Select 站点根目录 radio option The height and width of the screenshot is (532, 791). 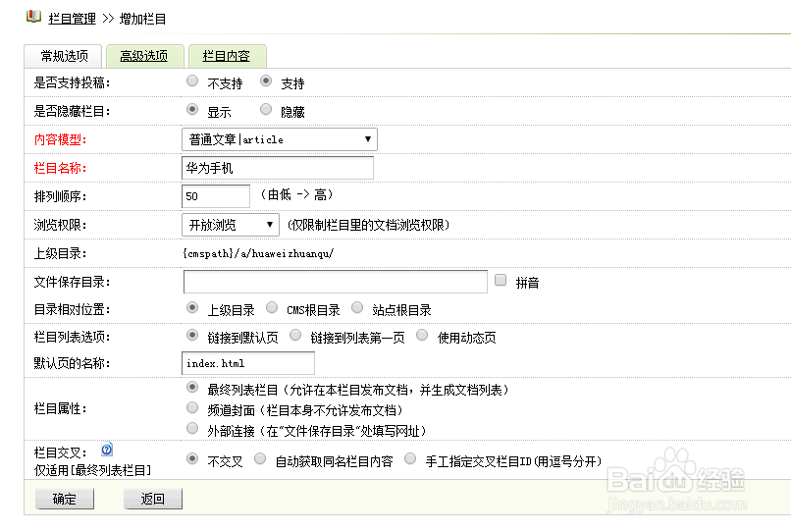(x=357, y=307)
